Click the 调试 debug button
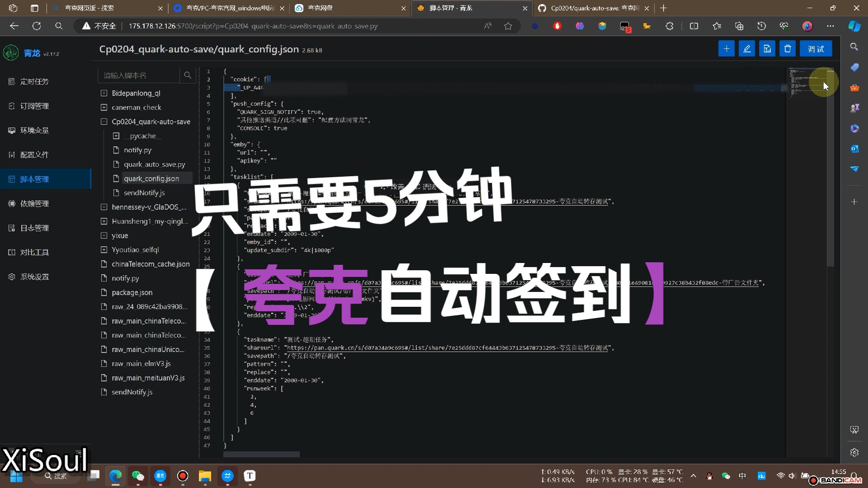 pyautogui.click(x=816, y=49)
